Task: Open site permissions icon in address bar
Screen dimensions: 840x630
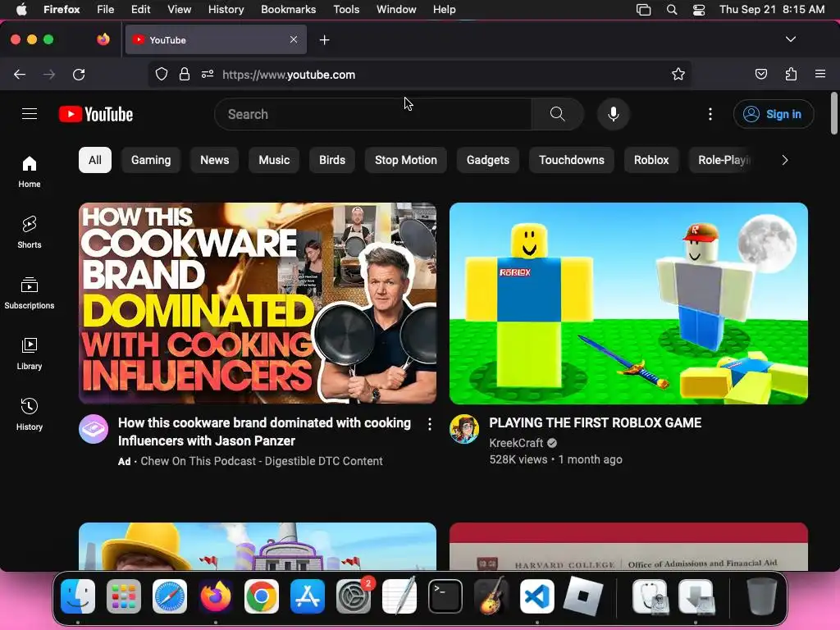Action: (208, 75)
